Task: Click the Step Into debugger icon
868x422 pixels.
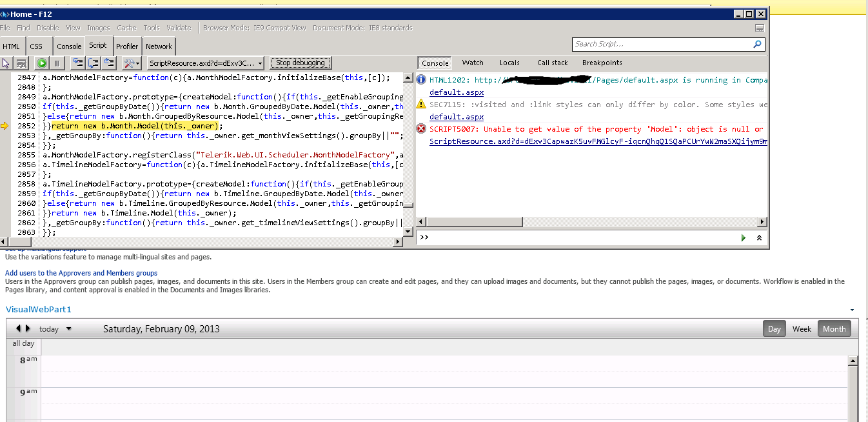Action: click(x=78, y=63)
